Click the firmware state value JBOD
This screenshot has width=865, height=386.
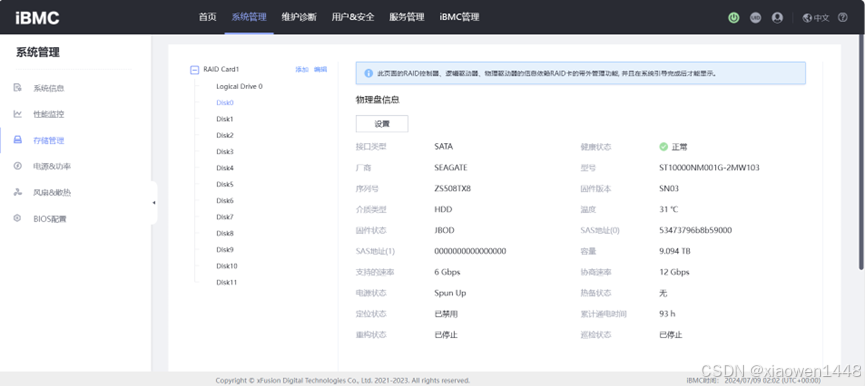[x=444, y=230]
